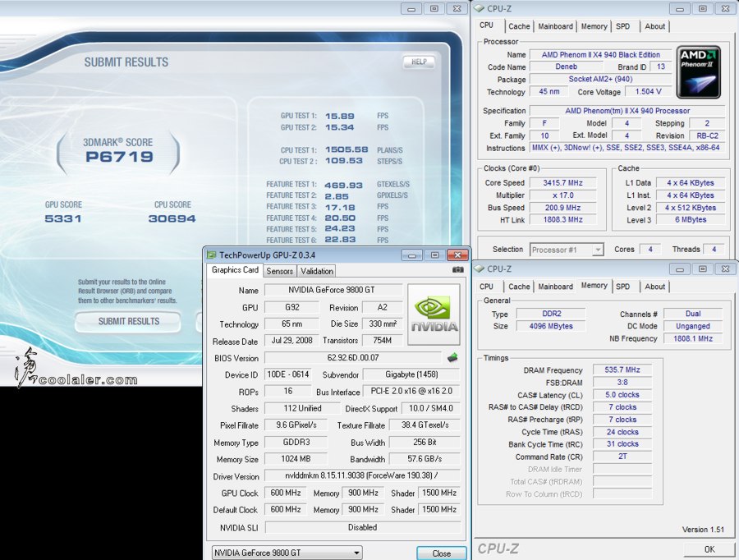Switch to Mainboard tab in top CPU-Z
The image size is (739, 560).
click(x=556, y=26)
